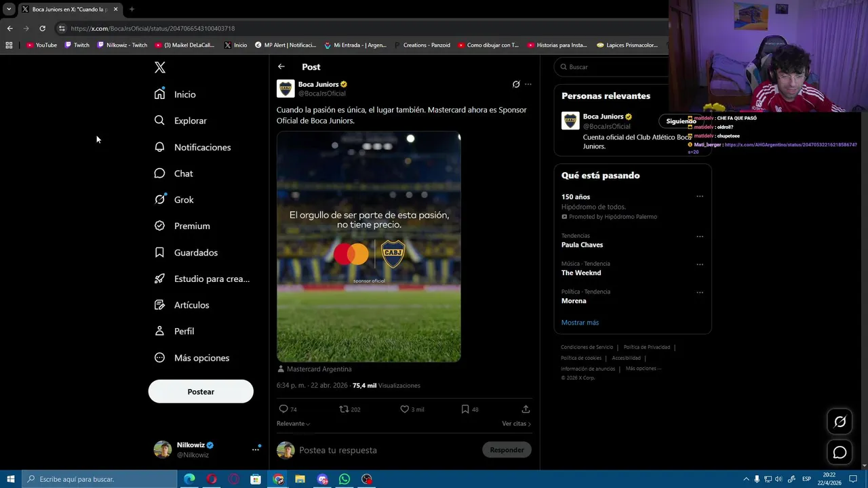Open Twitch bookmark
The image size is (868, 488).
77,45
